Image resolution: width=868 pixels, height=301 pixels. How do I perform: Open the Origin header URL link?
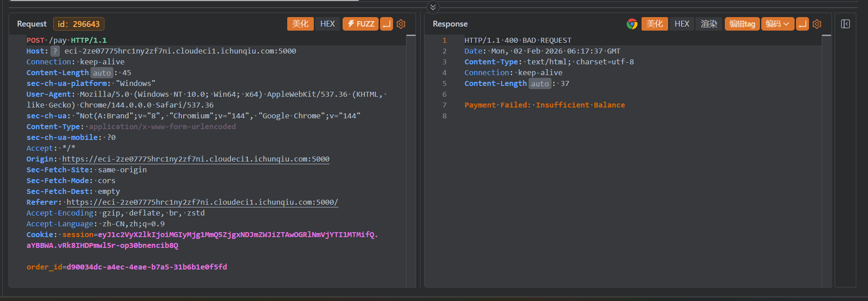click(x=196, y=159)
